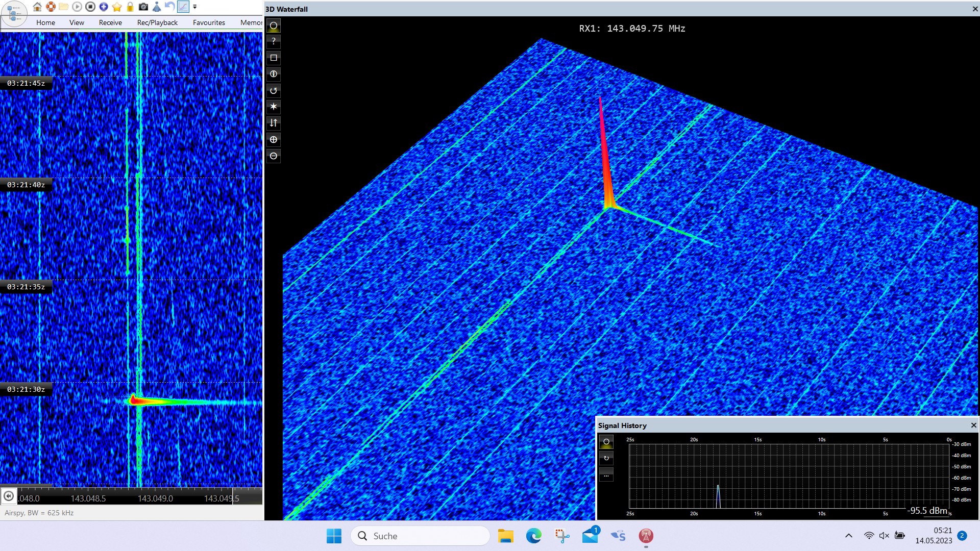Open the View ribbon tab
The height and width of the screenshot is (551, 980).
[x=77, y=22]
